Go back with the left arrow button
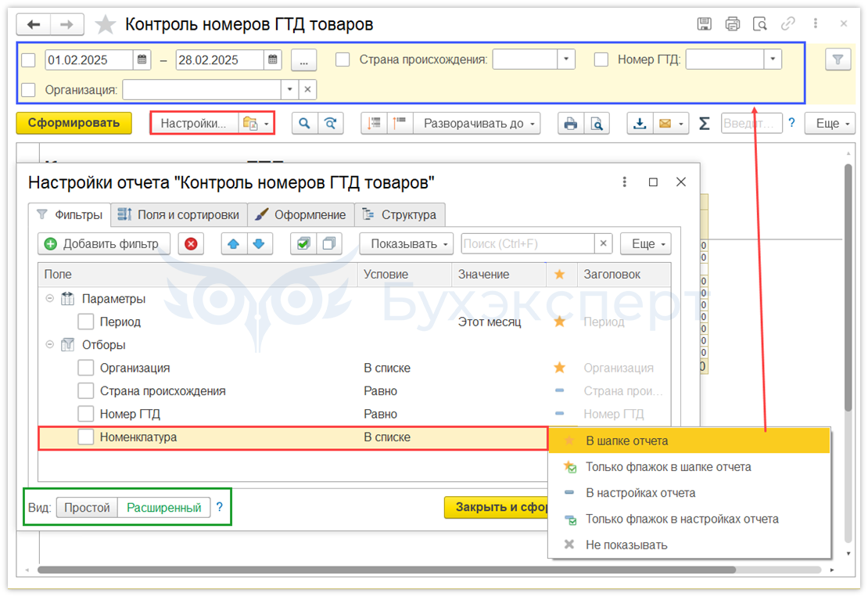 click(x=34, y=24)
